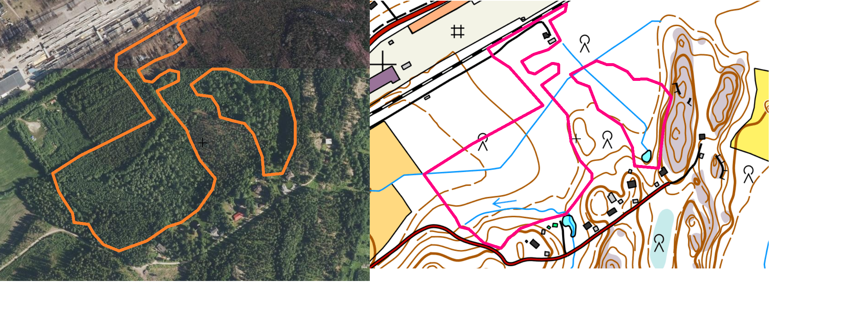Viewport: 868px width, 336px height.
Task: Click the small green square near the blue pond
Action: pos(555,225)
